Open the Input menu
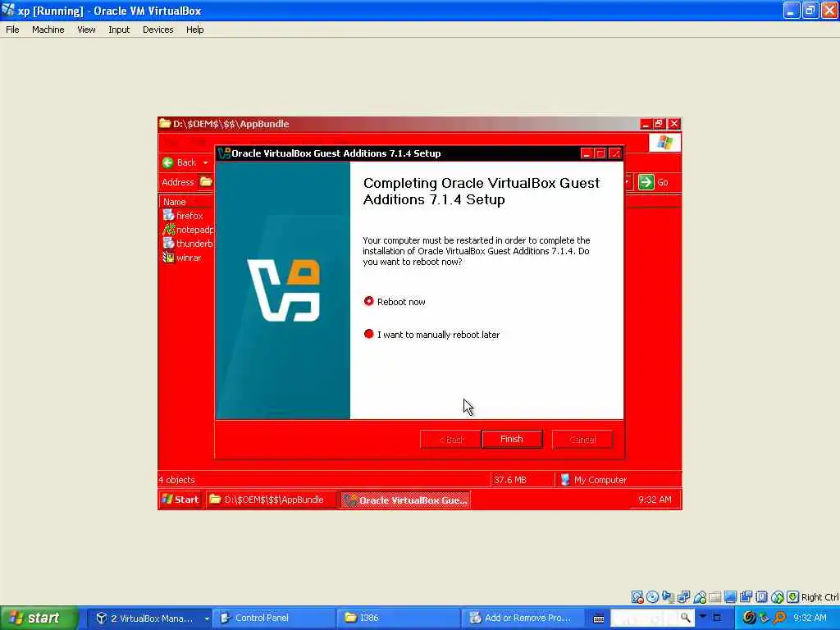 coord(119,30)
